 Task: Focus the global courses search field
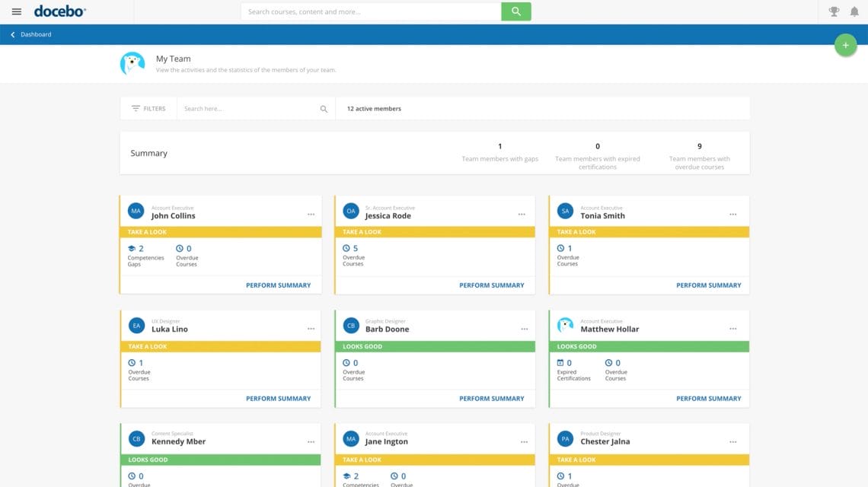371,11
